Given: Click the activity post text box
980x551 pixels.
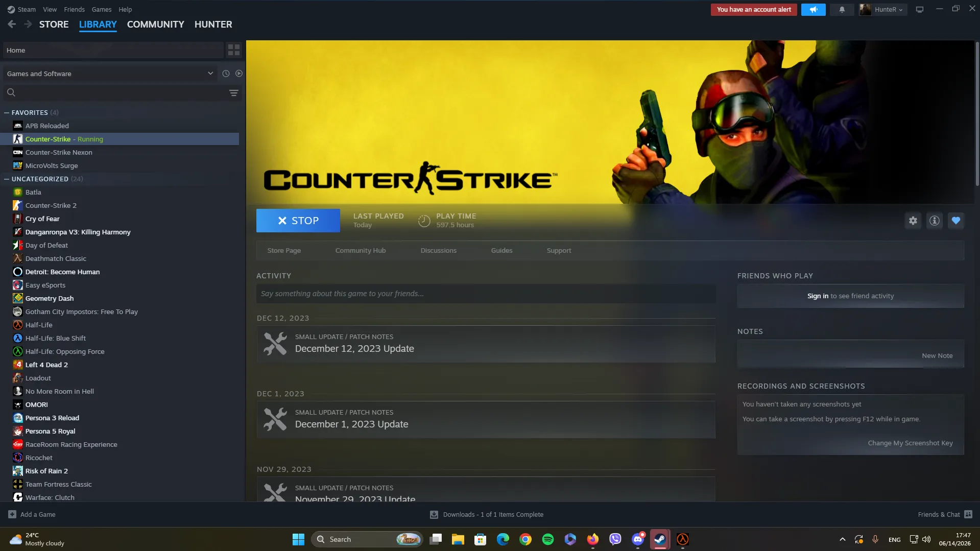Looking at the screenshot, I should [x=486, y=294].
